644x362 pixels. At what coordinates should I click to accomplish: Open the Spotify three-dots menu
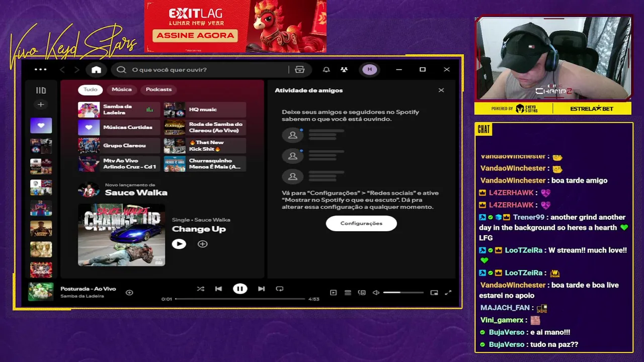[x=40, y=69]
